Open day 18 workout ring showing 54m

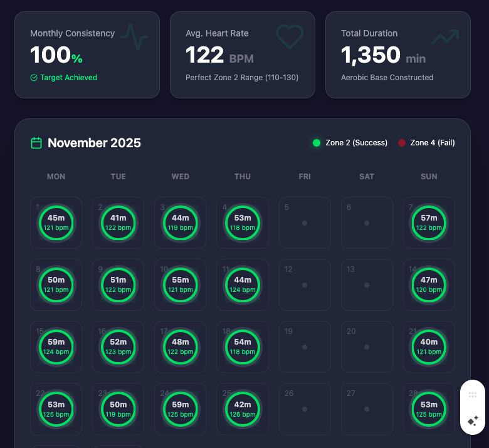[x=243, y=347]
